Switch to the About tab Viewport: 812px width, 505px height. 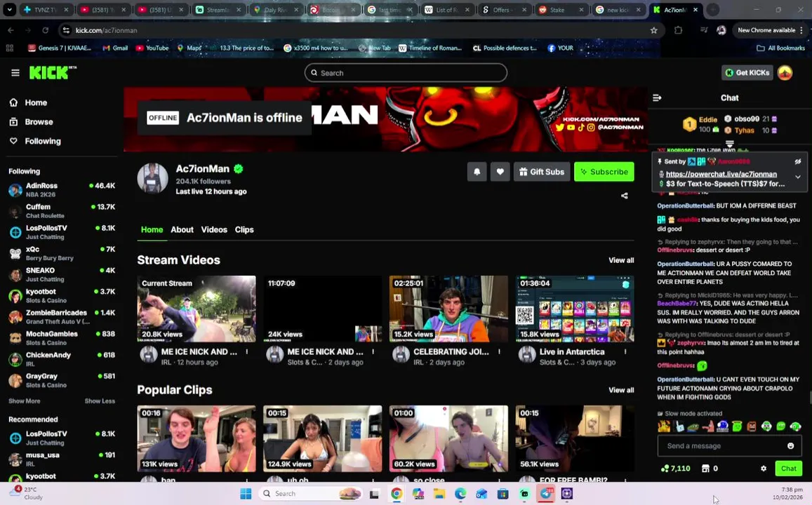click(182, 230)
